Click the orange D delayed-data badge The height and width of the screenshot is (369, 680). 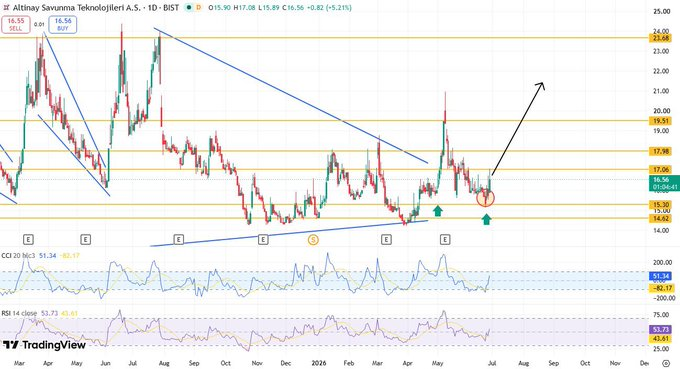(x=199, y=8)
